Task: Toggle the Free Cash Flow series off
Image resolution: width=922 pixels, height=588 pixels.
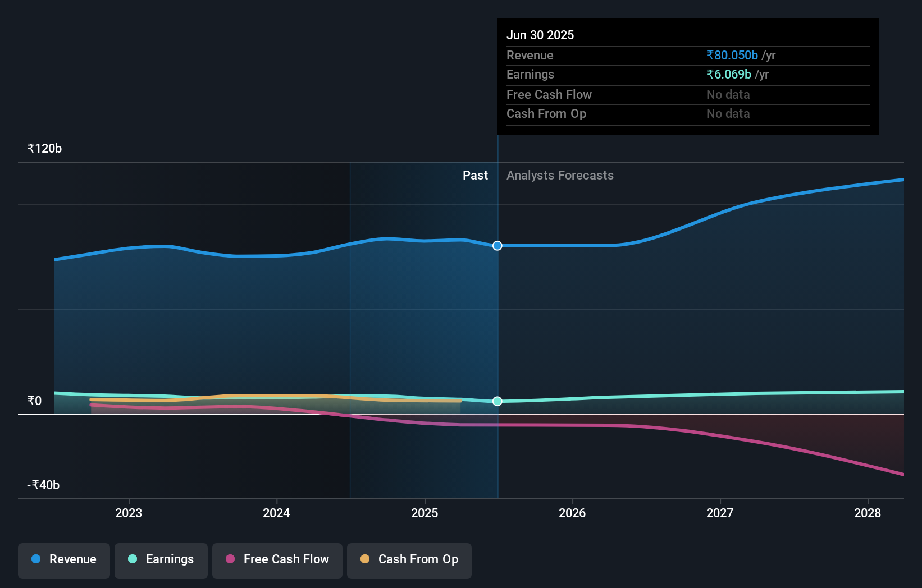Action: (277, 561)
